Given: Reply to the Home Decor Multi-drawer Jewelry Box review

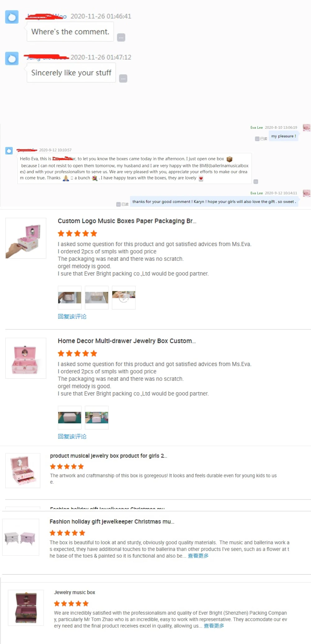Looking at the screenshot, I should 72,436.
